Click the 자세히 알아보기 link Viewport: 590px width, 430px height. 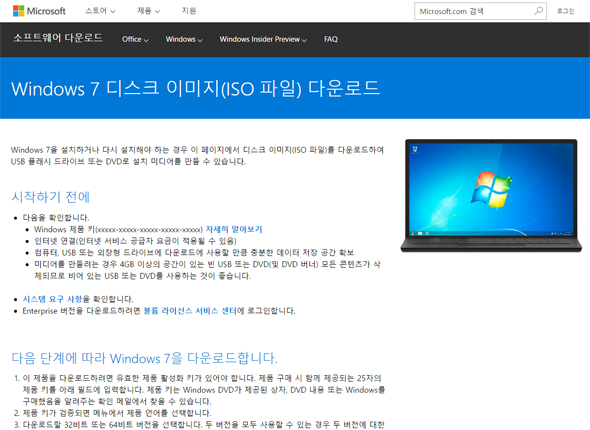234,229
